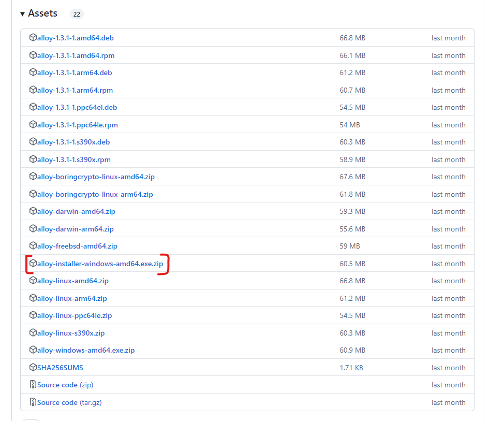Click alloy-1.3.1-1.arm64.deb package link

coord(75,72)
